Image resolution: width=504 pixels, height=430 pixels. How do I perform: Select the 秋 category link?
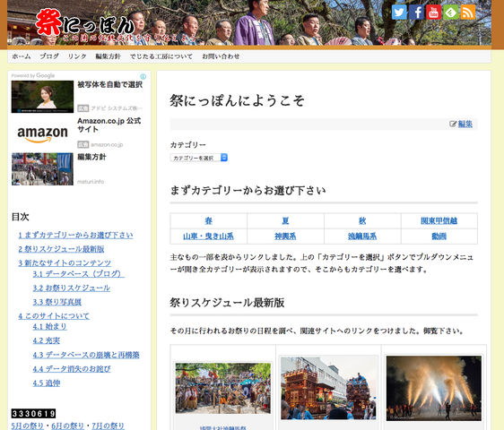click(x=362, y=220)
